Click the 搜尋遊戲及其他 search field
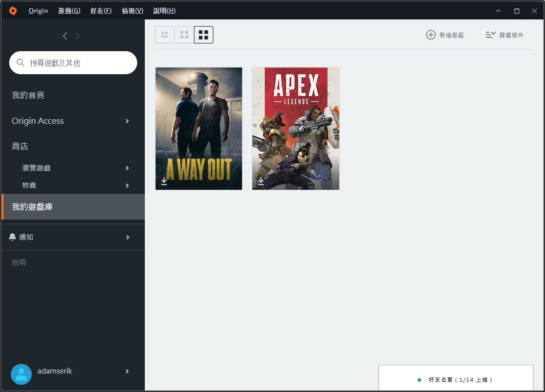Screen dimensions: 545x392 click(x=73, y=62)
